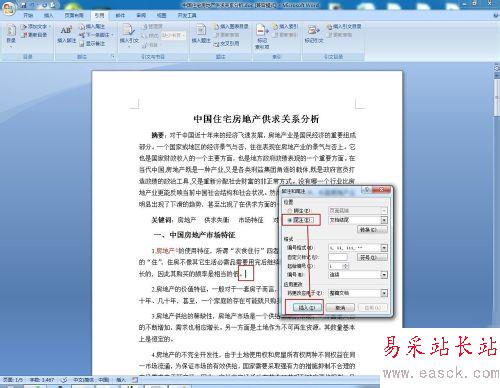Click 下一条脚注 next footnote
This screenshot has height=388, width=500.
coord(97,35)
